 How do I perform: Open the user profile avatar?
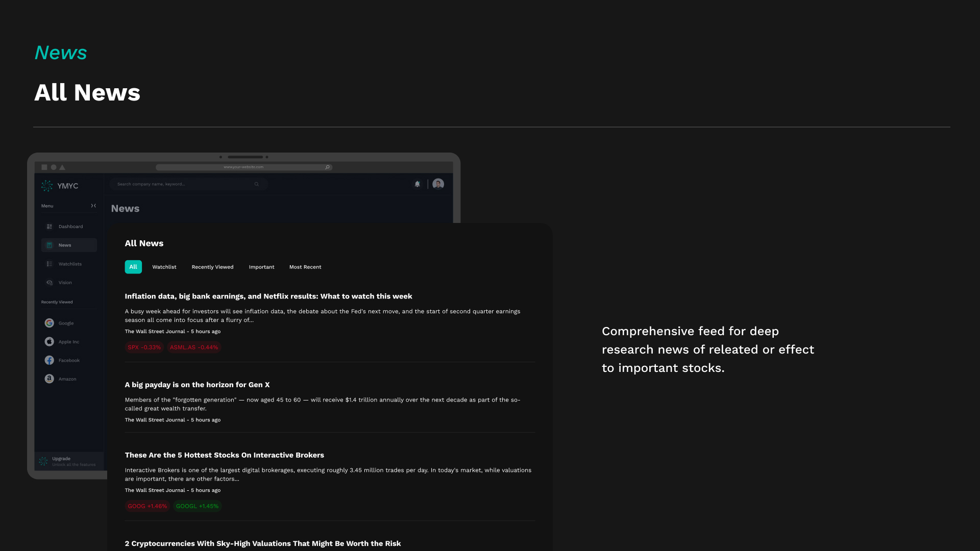point(438,184)
